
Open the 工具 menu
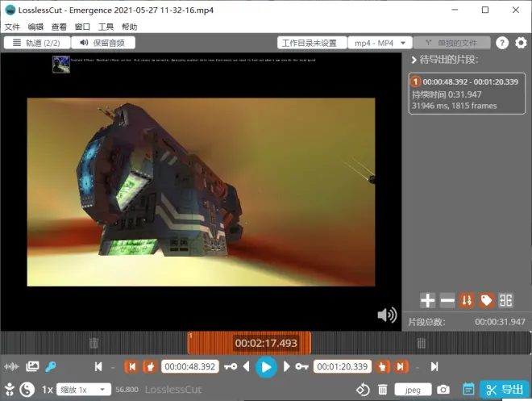[x=106, y=27]
